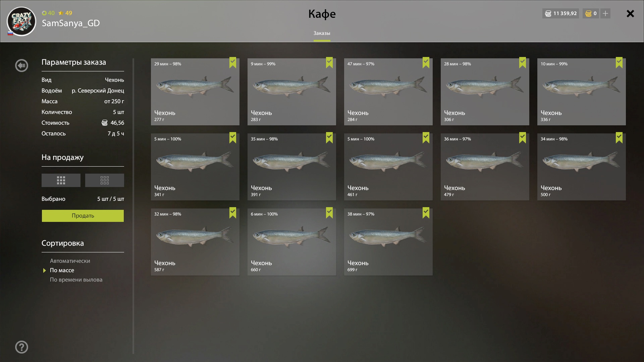644x362 pixels.
Task: Toggle checkmark on the 699 г Чехонь
Action: pos(426,213)
